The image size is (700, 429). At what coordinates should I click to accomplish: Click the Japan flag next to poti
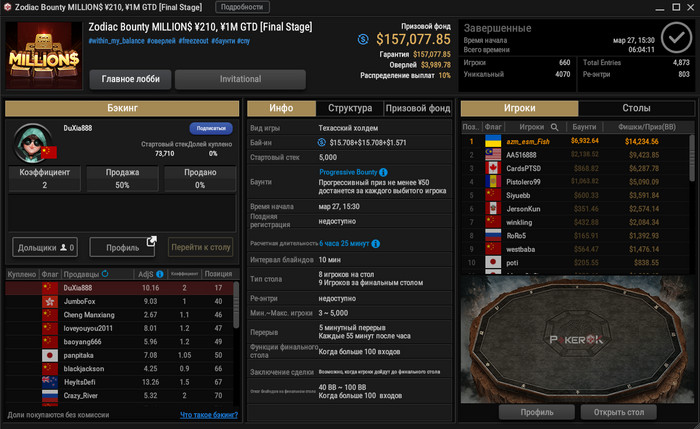point(493,262)
